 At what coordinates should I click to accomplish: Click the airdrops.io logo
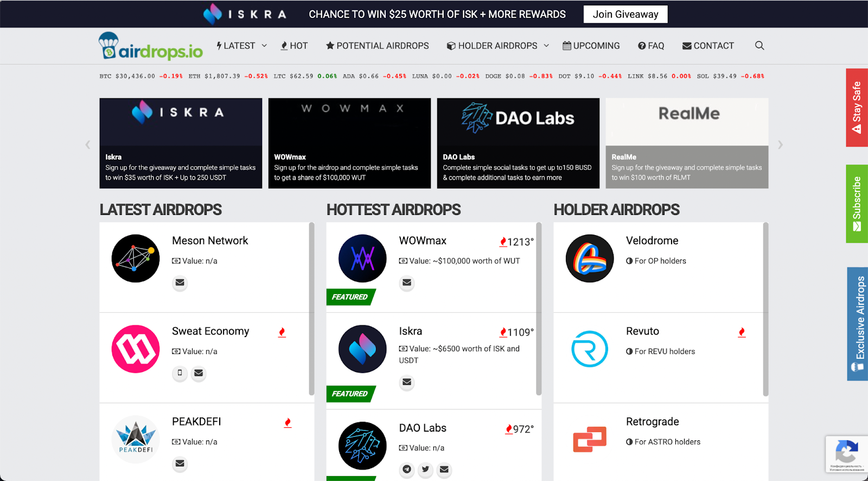pos(151,46)
